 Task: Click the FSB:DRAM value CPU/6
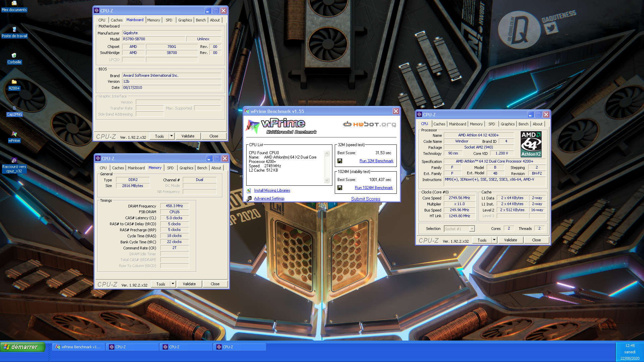(174, 212)
